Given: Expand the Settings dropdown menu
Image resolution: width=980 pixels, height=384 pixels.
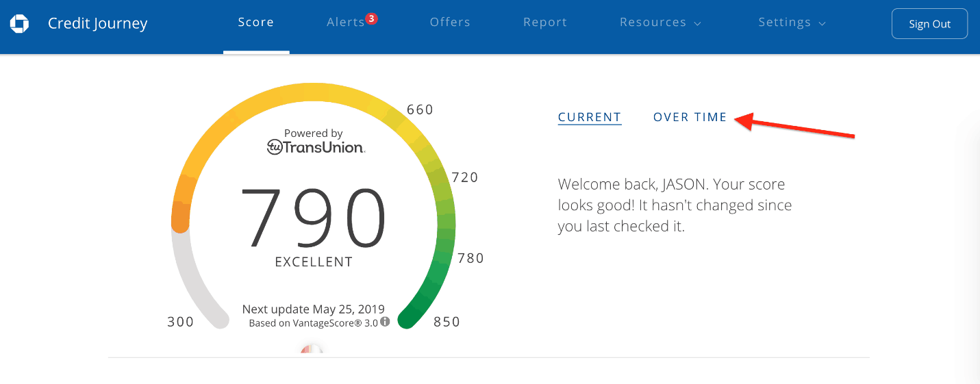Looking at the screenshot, I should (x=792, y=23).
